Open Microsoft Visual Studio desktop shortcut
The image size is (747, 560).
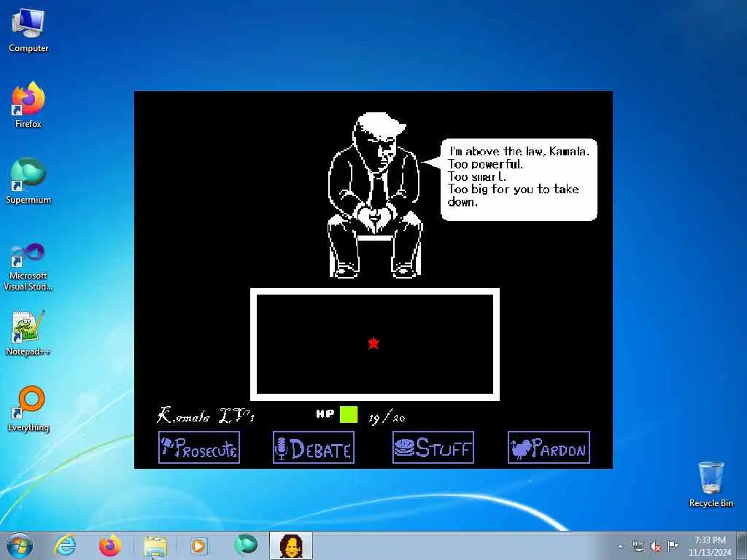coord(28,267)
